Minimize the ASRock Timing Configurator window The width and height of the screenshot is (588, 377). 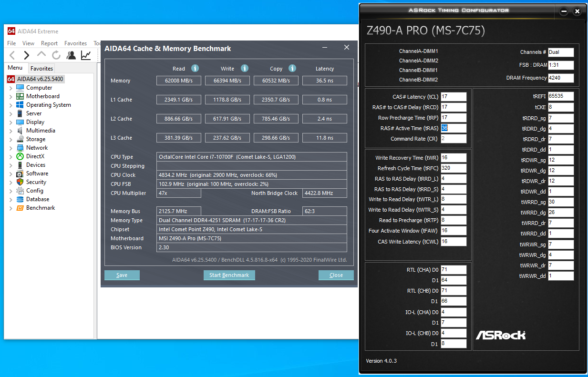(564, 11)
